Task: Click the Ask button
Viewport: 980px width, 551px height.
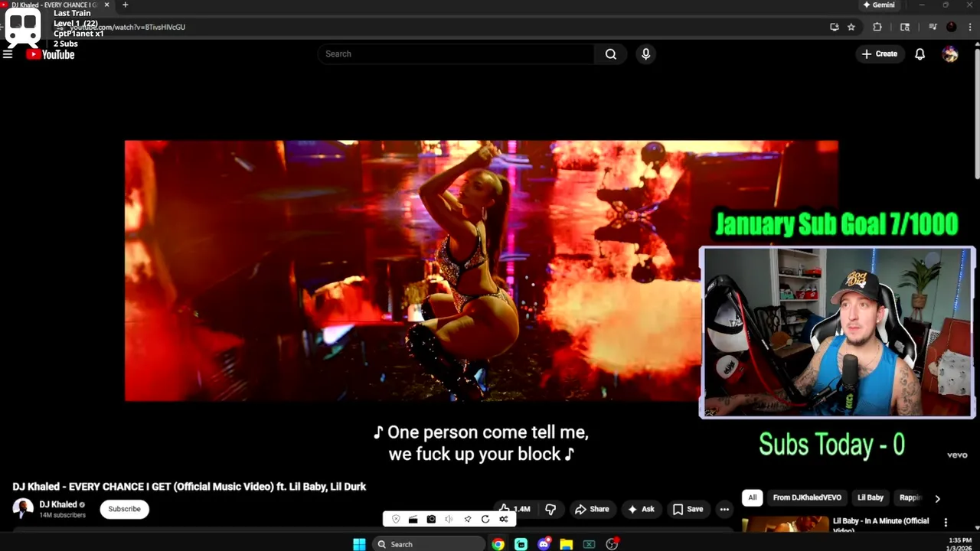Action: pyautogui.click(x=641, y=509)
